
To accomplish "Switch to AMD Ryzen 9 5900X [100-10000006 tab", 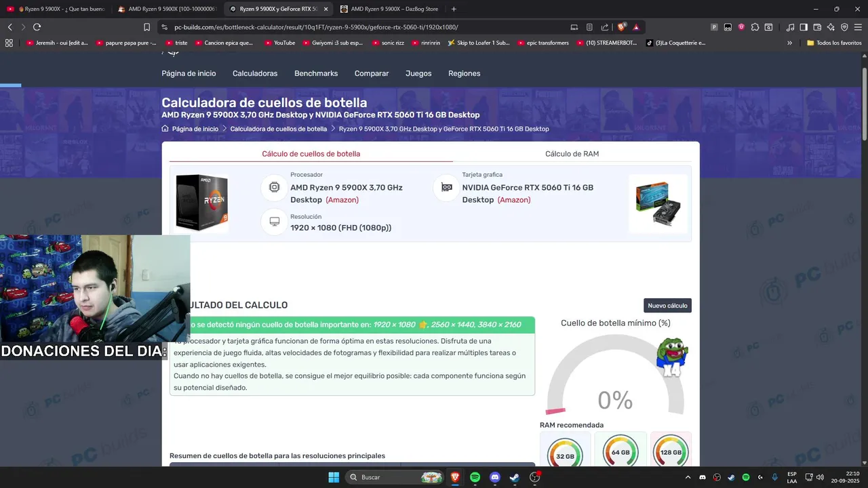I will pos(166,9).
